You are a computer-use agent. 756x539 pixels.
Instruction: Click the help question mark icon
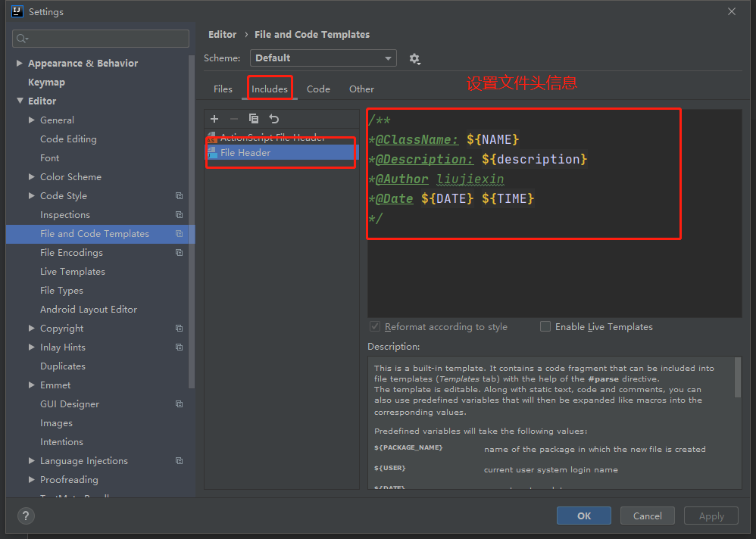[x=26, y=516]
